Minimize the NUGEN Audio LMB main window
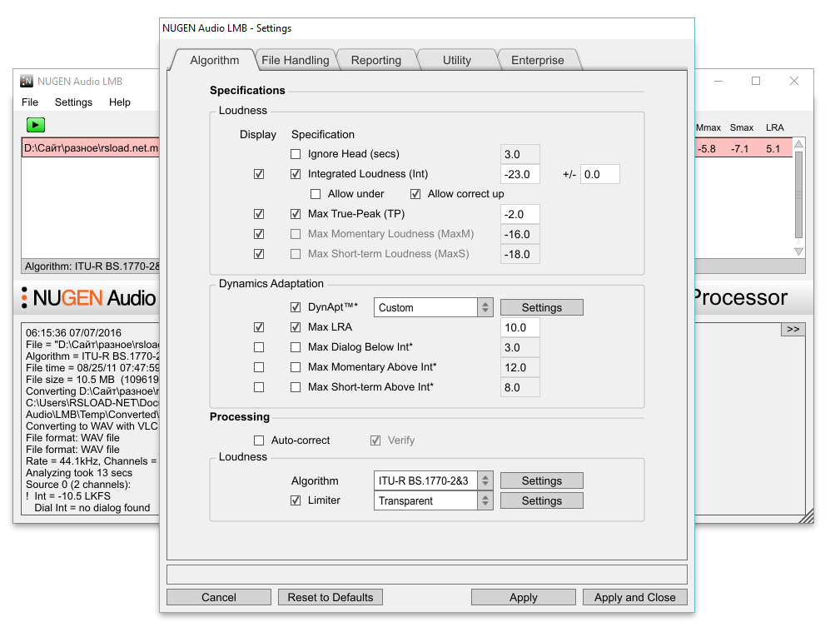Screen dimensions: 840x632 coord(718,81)
